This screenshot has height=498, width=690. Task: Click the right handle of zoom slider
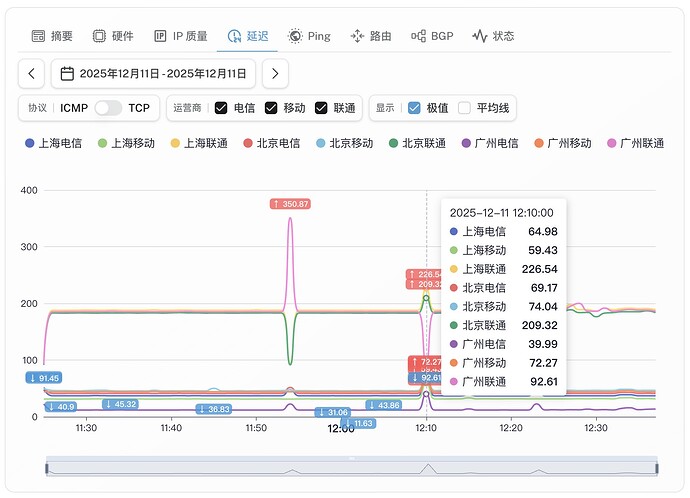click(657, 469)
